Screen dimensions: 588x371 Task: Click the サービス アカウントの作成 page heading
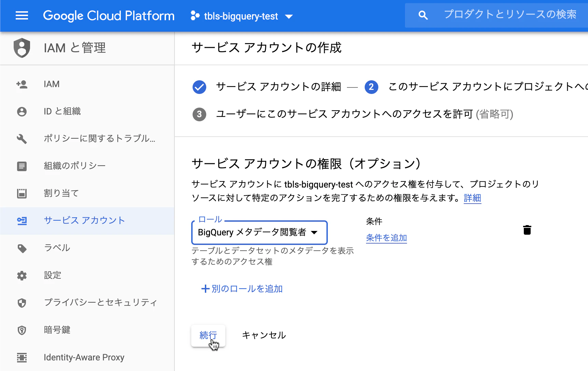coord(267,48)
